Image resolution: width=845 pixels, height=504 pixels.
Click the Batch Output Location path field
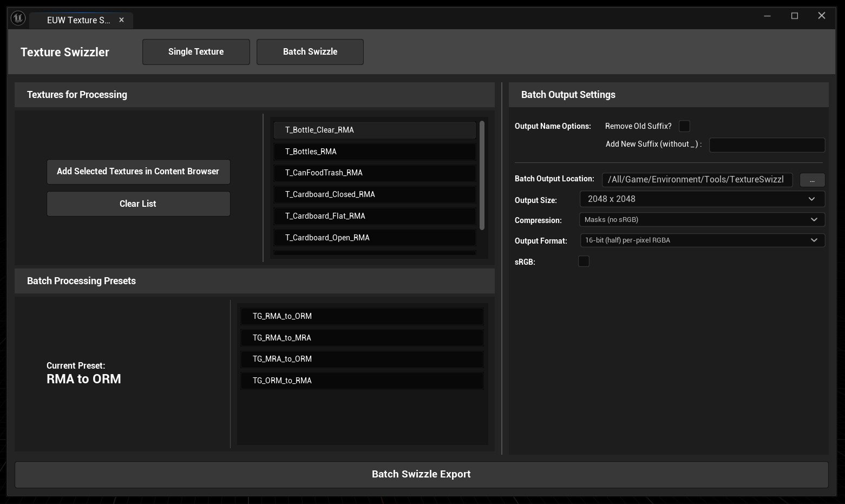pos(697,180)
